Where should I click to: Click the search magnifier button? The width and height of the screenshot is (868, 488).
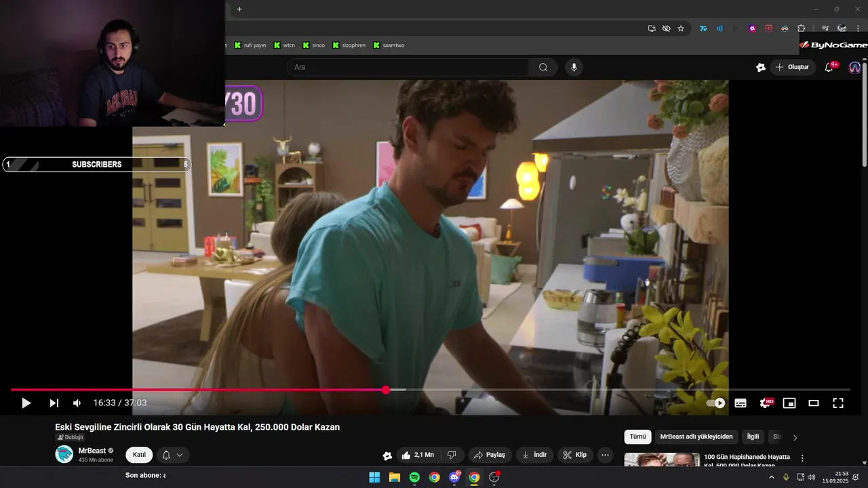543,67
